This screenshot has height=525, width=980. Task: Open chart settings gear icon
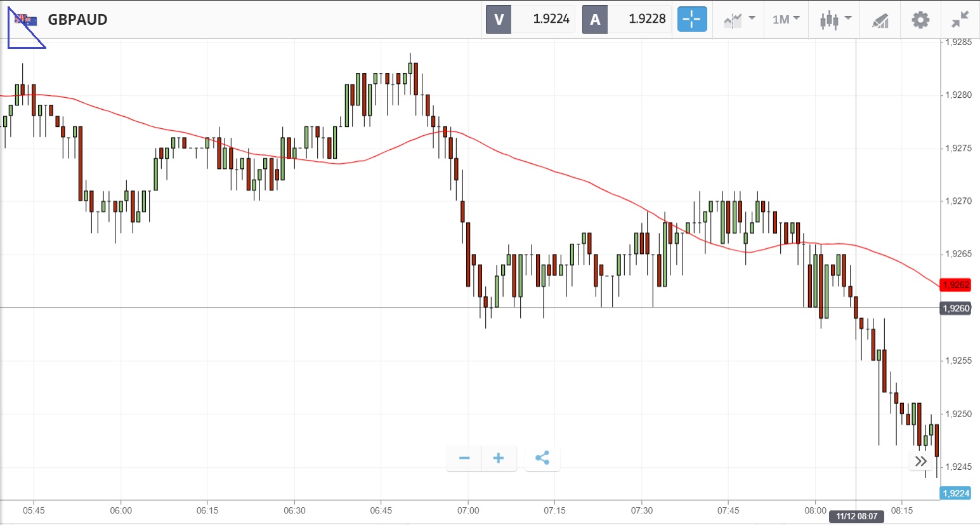click(x=920, y=20)
